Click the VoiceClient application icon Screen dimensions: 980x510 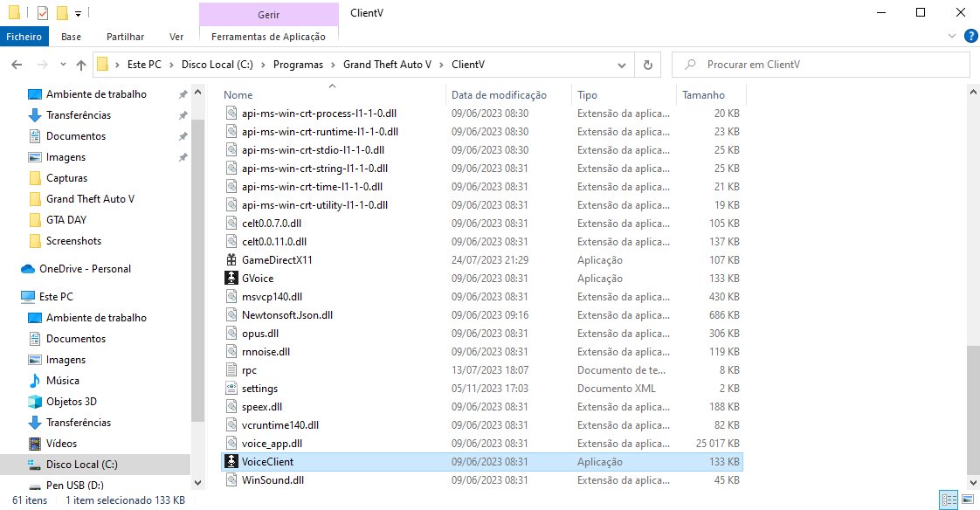[x=231, y=462]
